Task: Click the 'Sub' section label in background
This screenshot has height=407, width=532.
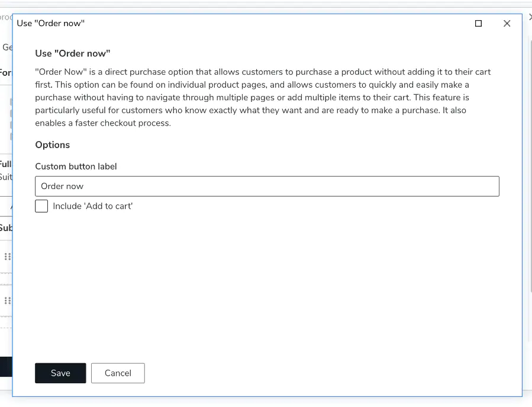Action: (7, 228)
